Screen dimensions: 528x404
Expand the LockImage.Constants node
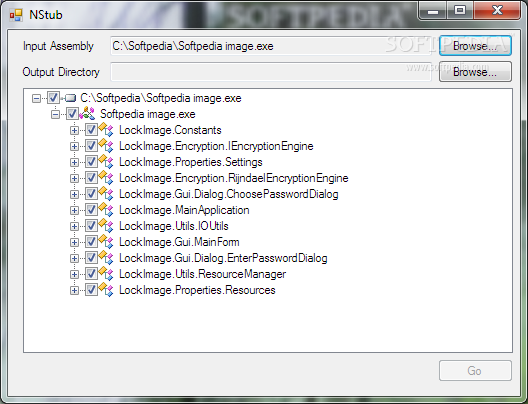coord(74,130)
